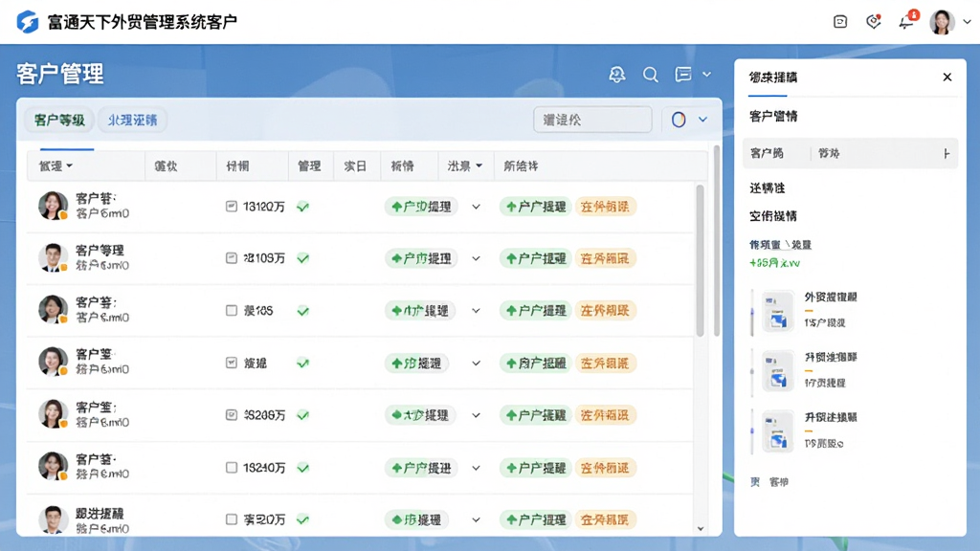Screen dimensions: 980x551
Task: Open the account menu chevron beside the top-right avatar
Action: coord(967,22)
